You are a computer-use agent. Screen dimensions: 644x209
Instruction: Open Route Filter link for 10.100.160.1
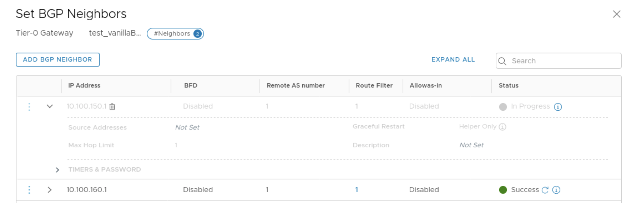(x=356, y=190)
